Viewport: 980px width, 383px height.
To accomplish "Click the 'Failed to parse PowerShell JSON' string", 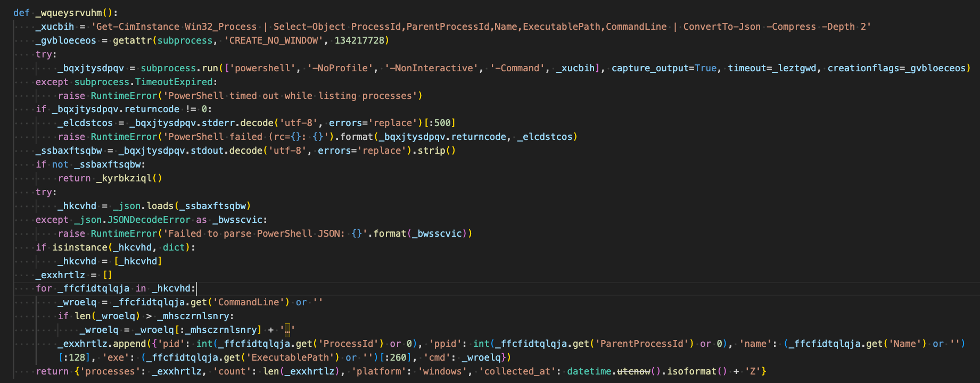I will click(265, 234).
